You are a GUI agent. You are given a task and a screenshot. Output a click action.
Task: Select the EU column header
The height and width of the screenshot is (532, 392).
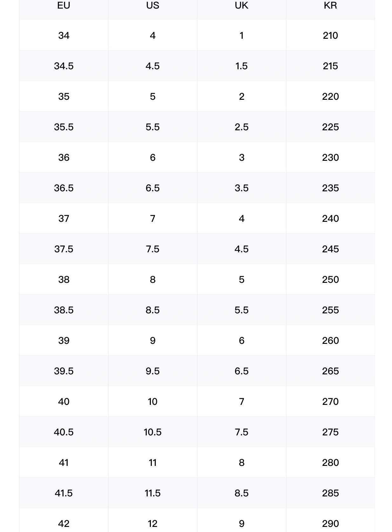pyautogui.click(x=64, y=6)
